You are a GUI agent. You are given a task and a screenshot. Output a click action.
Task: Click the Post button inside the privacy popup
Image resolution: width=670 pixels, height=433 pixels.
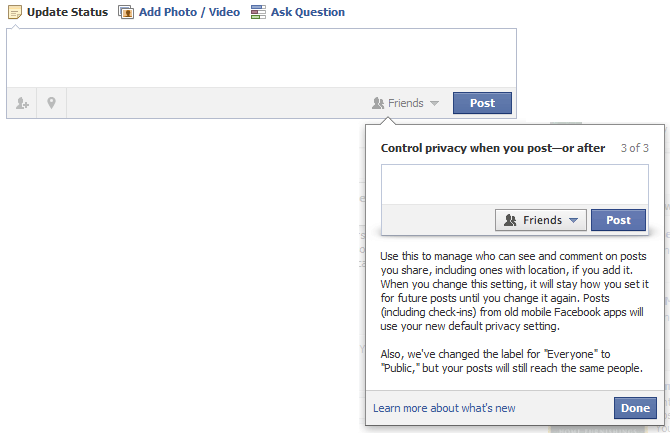pyautogui.click(x=618, y=220)
